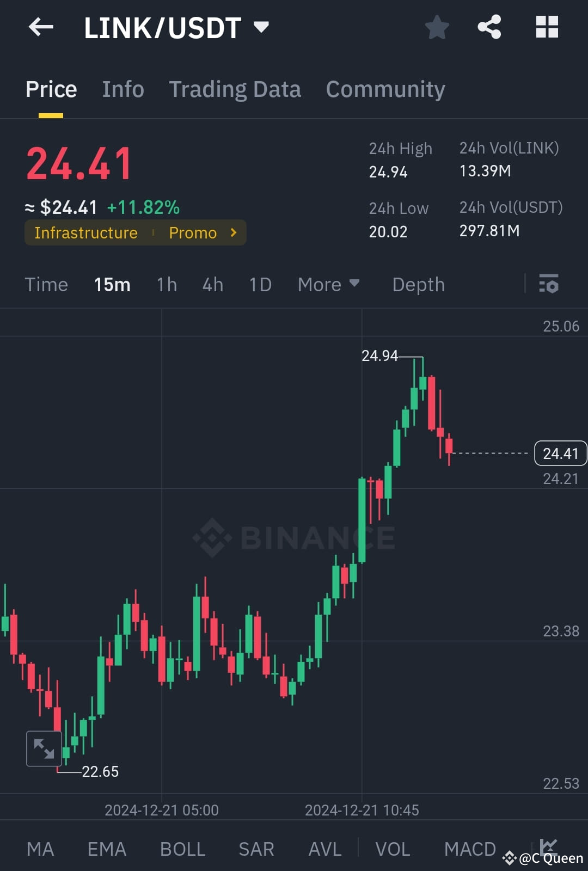Image resolution: width=588 pixels, height=871 pixels.
Task: Enable the VOL indicator on chart
Action: 393,848
